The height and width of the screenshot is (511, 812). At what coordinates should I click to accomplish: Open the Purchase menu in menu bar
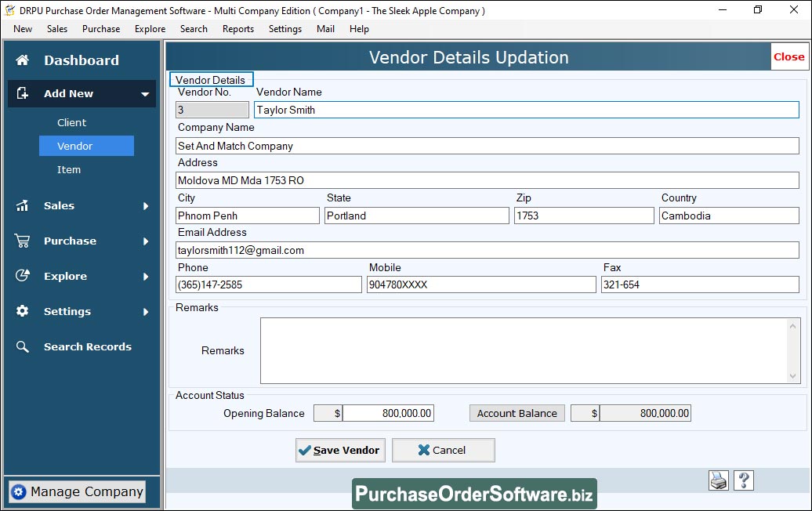(101, 29)
